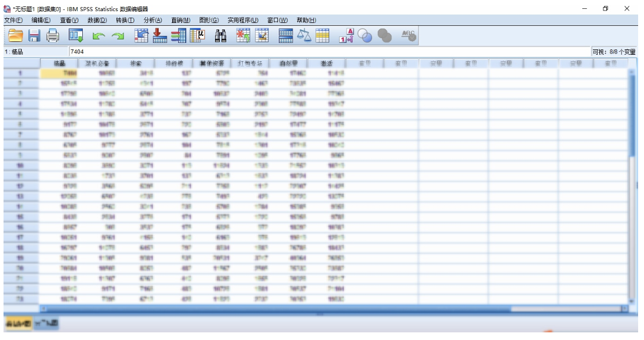The image size is (644, 340).
Task: Open the 实用程序(U) menu
Action: 243,20
